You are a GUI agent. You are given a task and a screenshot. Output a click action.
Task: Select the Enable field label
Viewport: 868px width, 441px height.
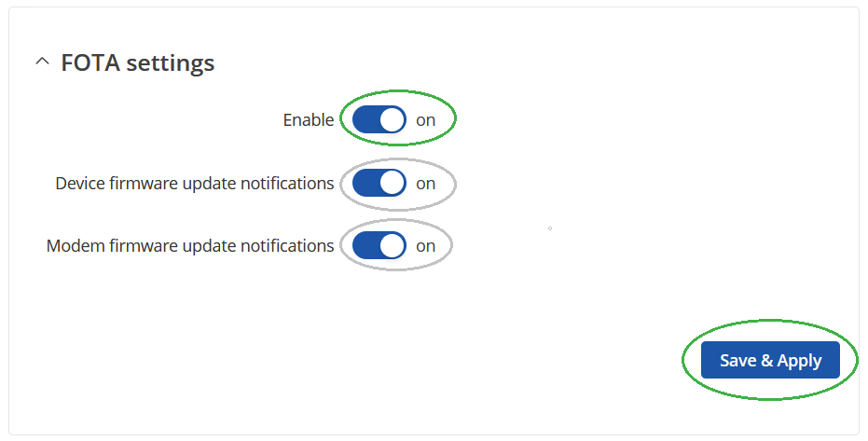click(x=309, y=119)
